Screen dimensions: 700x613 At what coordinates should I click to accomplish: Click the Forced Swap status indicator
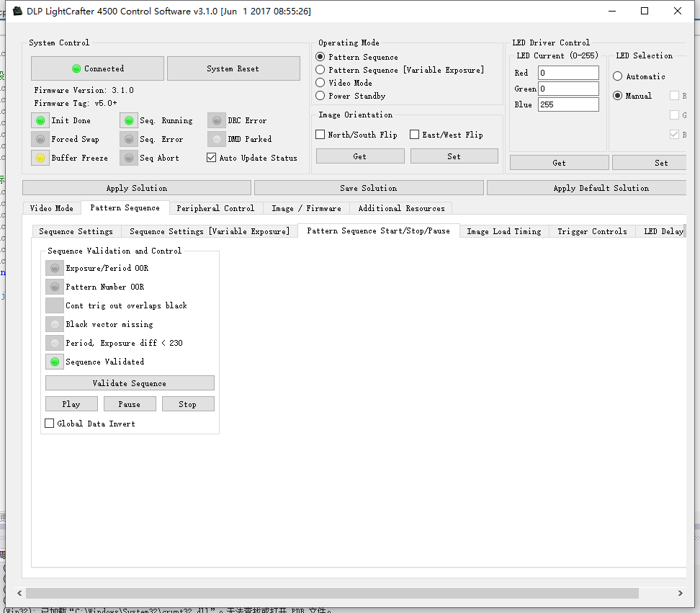(x=40, y=139)
